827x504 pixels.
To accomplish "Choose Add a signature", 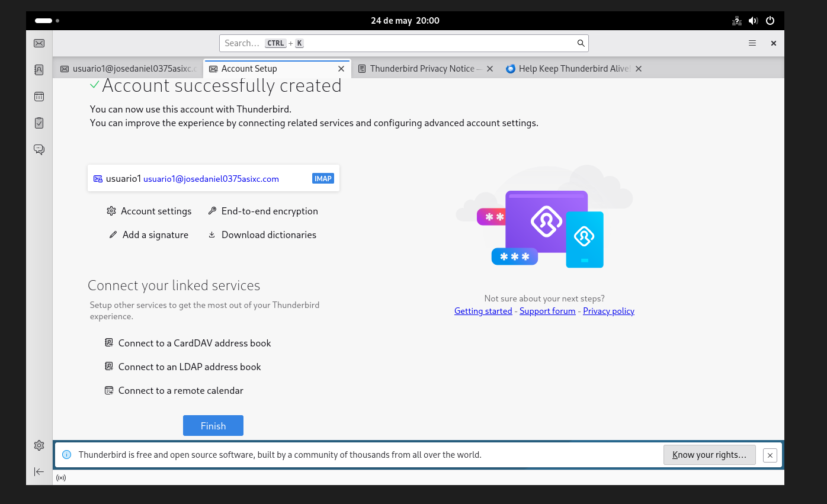I will (x=149, y=235).
